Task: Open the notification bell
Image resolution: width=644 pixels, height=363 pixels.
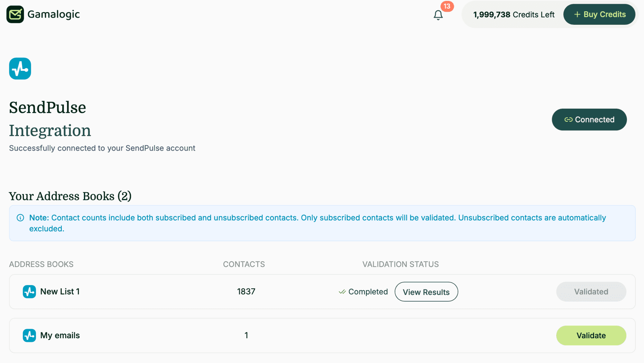Action: [438, 15]
